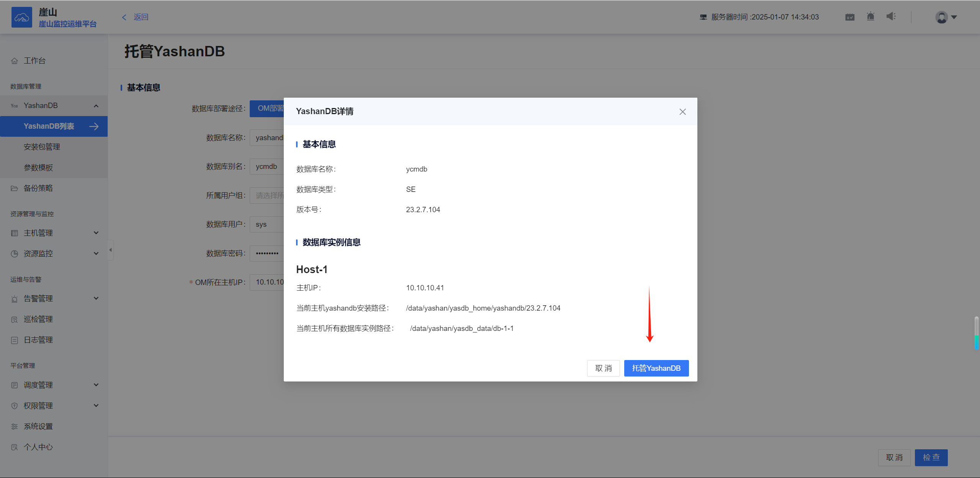Open the alarm bell notifications icon
Image resolution: width=980 pixels, height=478 pixels.
(870, 16)
